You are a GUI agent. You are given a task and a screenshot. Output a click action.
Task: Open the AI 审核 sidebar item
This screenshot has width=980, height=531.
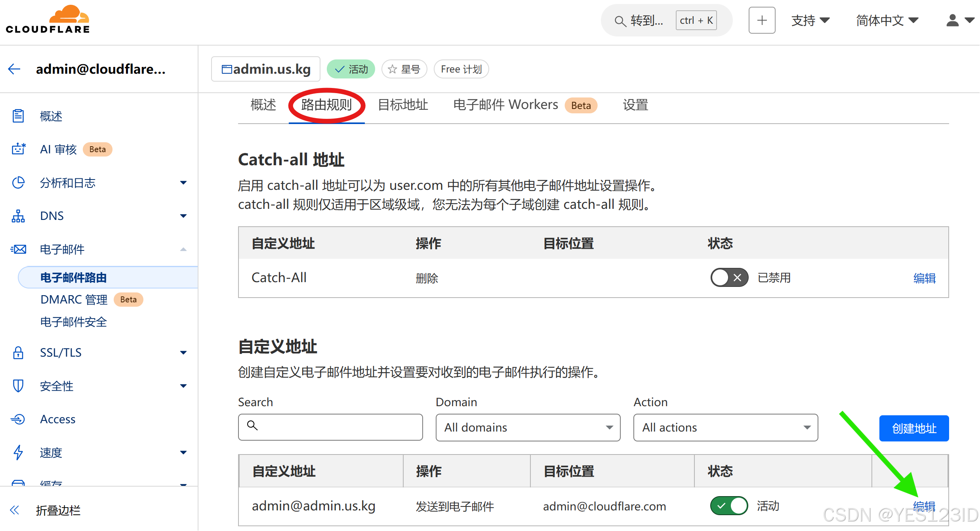59,149
